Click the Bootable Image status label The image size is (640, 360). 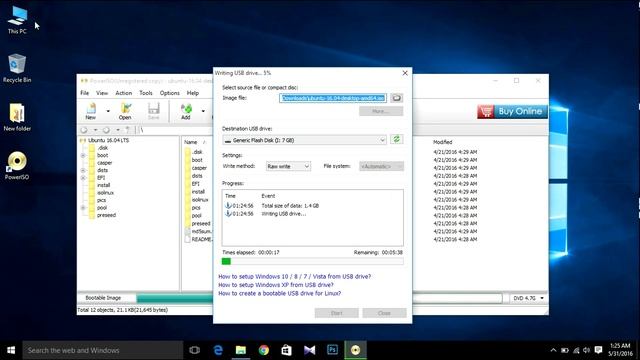tap(103, 298)
